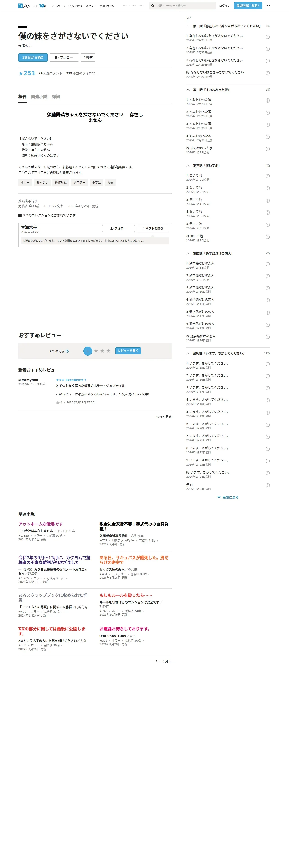289x868 pixels.
Task: Collapse 最終話「います。さがしてください」 section
Action: click(x=188, y=354)
